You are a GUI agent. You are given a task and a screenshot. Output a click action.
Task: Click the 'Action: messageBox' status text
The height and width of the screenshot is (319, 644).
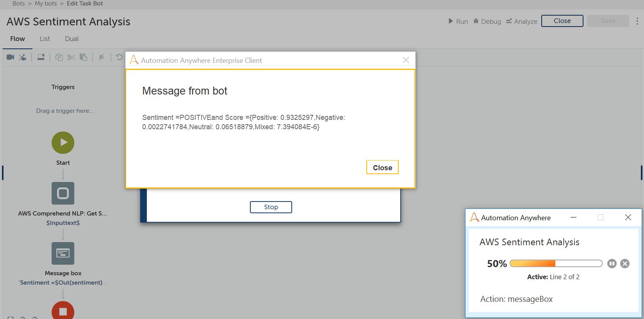tap(516, 299)
